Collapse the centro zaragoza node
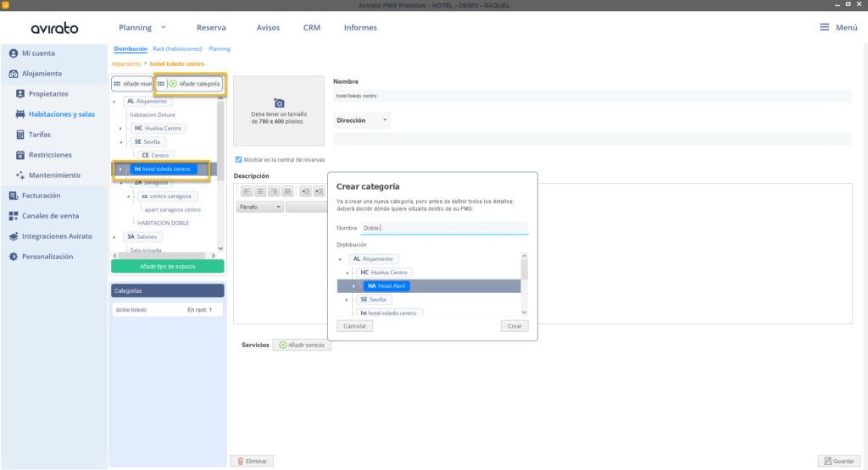The image size is (868, 470). coord(129,196)
